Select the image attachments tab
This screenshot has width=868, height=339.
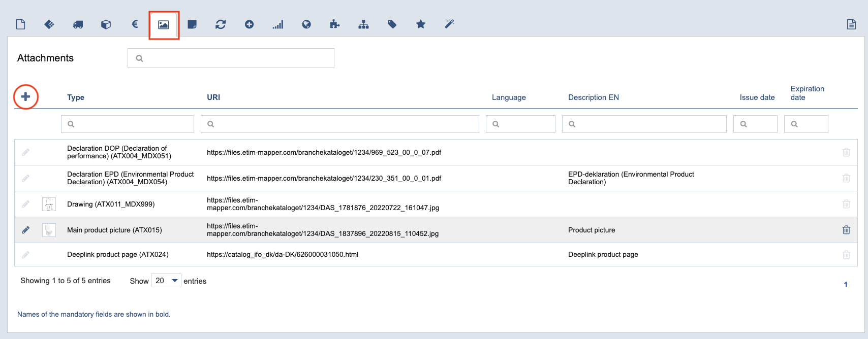[x=164, y=24]
